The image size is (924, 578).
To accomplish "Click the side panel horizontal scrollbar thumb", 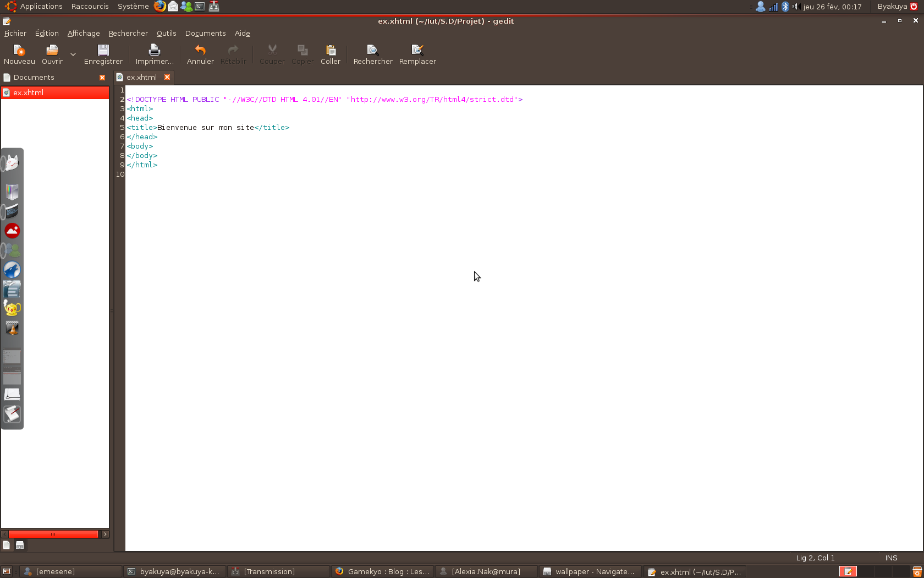I will (53, 534).
